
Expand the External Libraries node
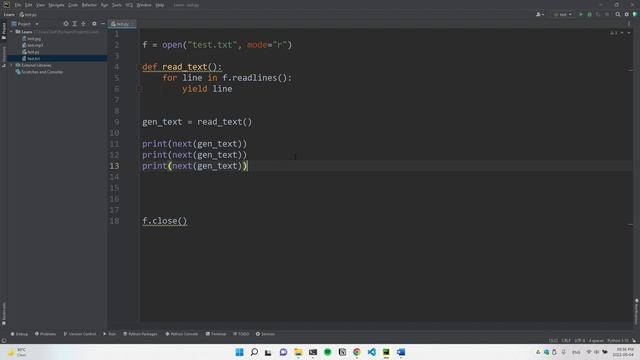tap(11, 65)
